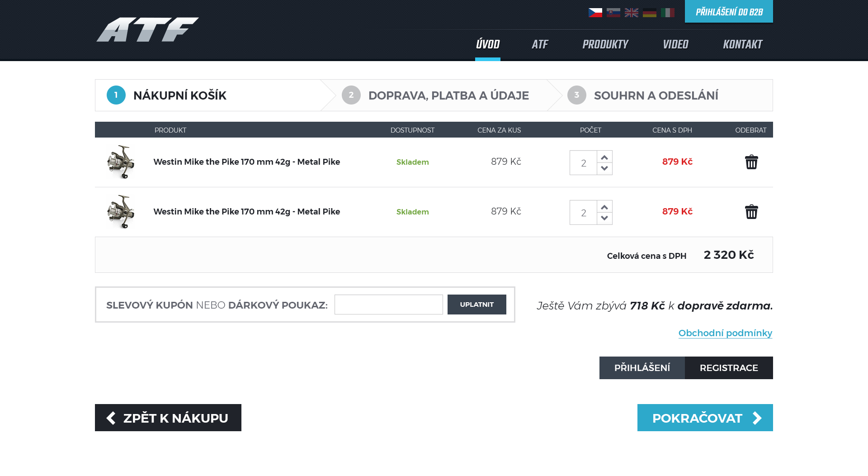Viewport: 868px width, 476px height.
Task: Click the ATF logo
Action: (147, 30)
